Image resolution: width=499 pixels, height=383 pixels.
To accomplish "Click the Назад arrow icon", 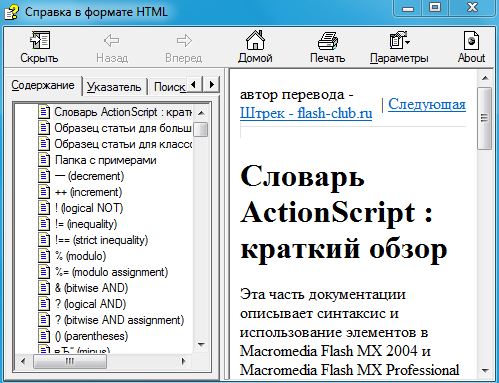I will [111, 41].
